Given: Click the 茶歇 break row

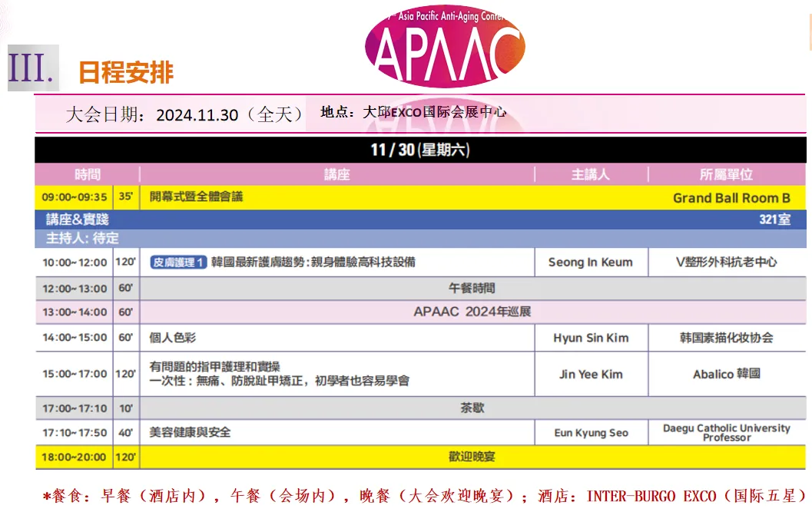Looking at the screenshot, I should click(x=472, y=408).
